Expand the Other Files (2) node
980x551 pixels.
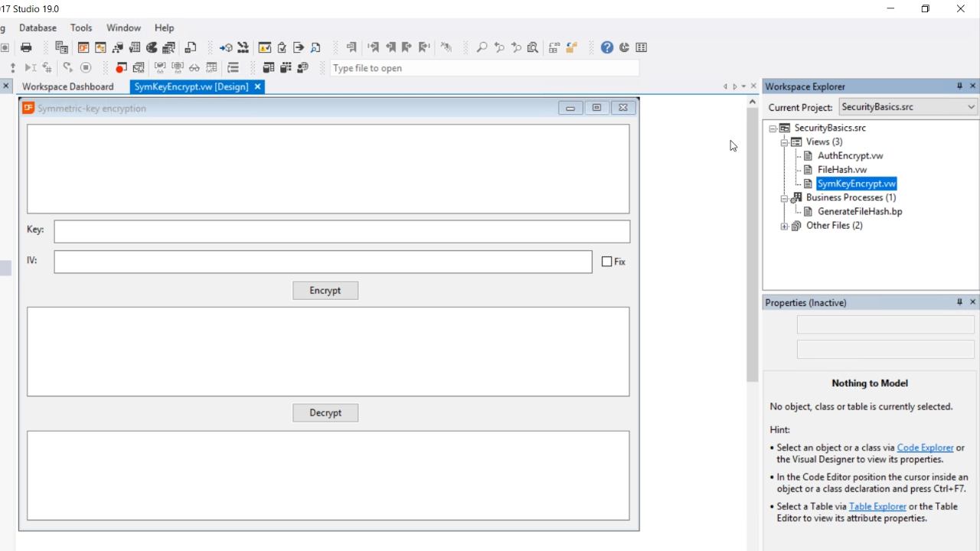[784, 227]
